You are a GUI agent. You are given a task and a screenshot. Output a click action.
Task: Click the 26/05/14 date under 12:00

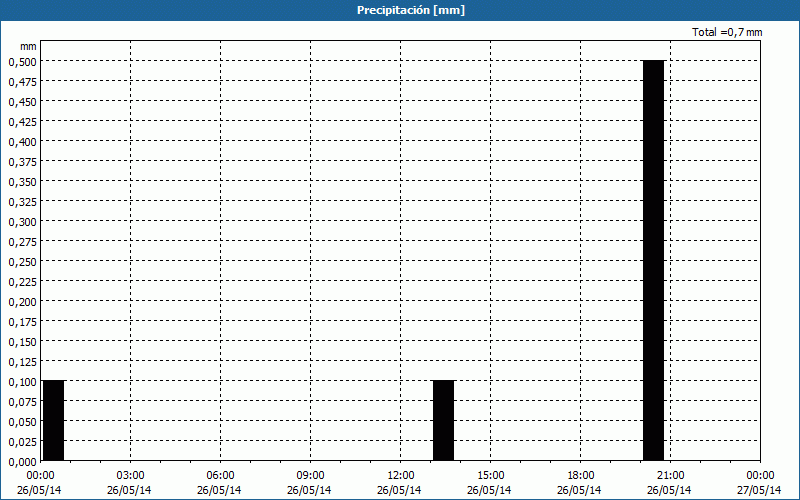point(399,490)
